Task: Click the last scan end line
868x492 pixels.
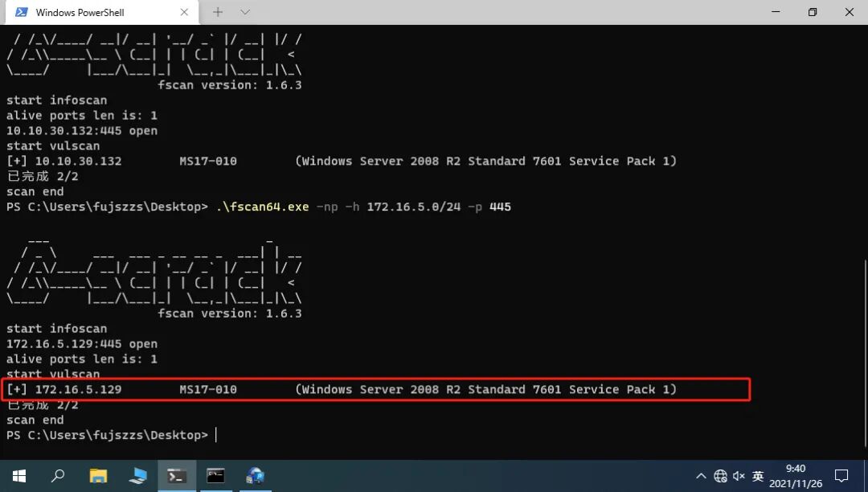Action: tap(35, 420)
